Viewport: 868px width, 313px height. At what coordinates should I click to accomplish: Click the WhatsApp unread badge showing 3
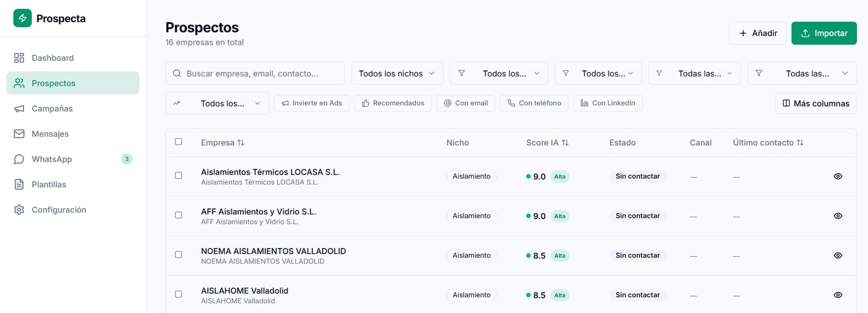tap(127, 159)
